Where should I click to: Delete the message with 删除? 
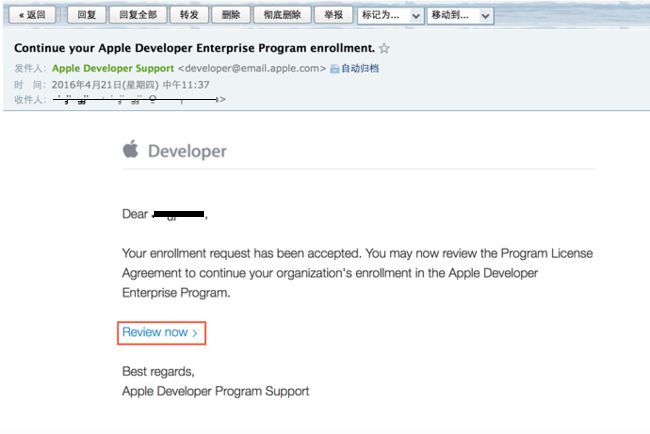pyautogui.click(x=231, y=15)
